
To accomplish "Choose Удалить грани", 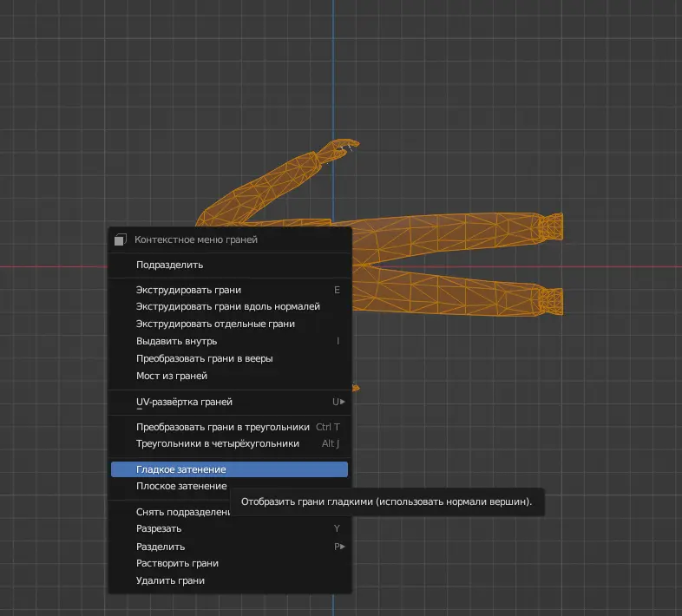I will 170,580.
